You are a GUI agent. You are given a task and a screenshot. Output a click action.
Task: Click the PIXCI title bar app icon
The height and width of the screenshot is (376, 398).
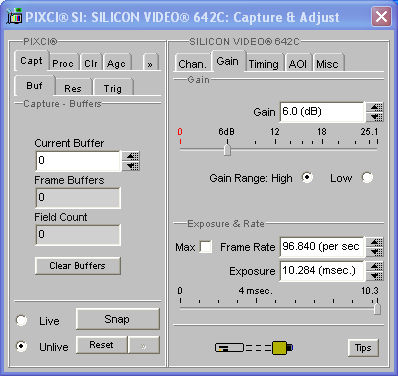(14, 16)
